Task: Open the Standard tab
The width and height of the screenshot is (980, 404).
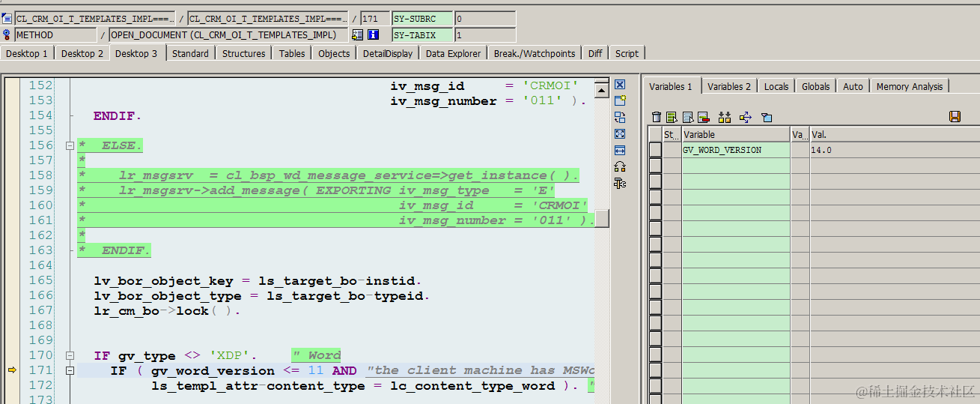Action: tap(190, 53)
